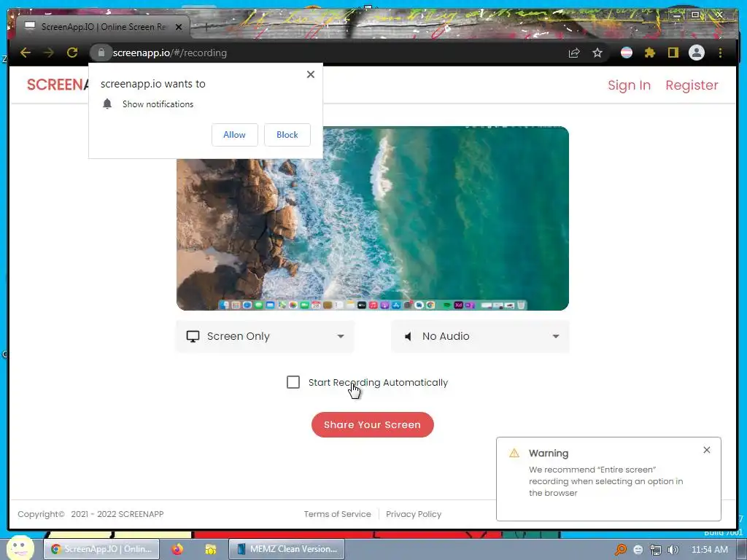Screen dimensions: 747x560
Task: Open the Extensions puzzle-piece menu
Action: point(650,52)
